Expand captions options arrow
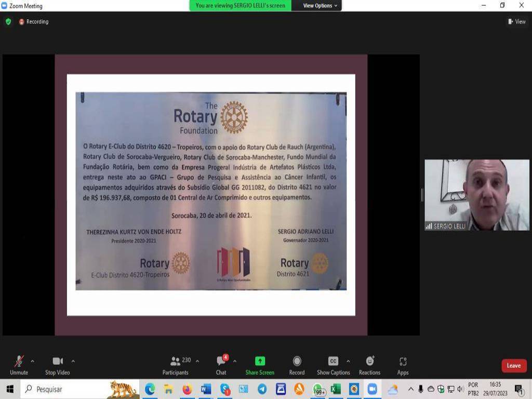Viewport: 532px width, 399px height. pyautogui.click(x=348, y=361)
